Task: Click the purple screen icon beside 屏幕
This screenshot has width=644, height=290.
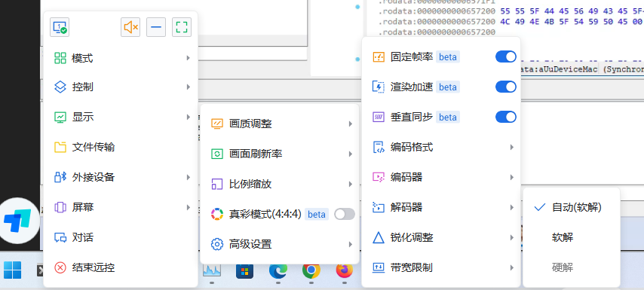Action: tap(60, 207)
